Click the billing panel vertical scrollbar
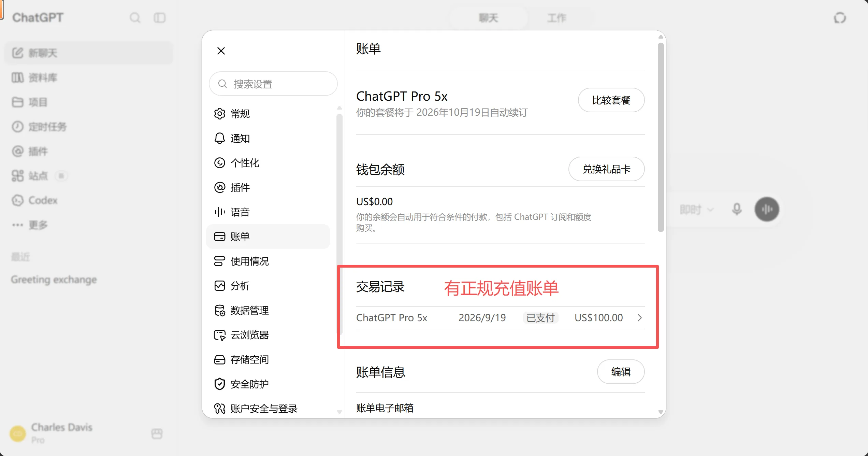 [x=661, y=137]
